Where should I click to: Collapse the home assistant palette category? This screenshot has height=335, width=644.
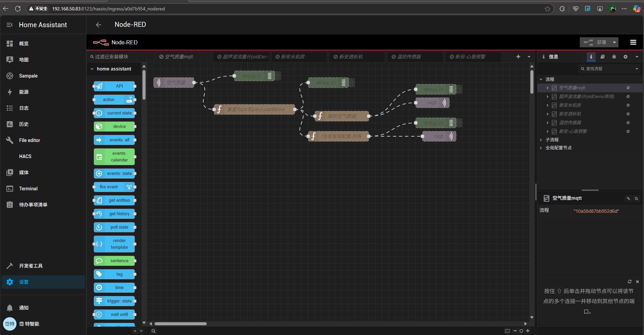[x=92, y=69]
